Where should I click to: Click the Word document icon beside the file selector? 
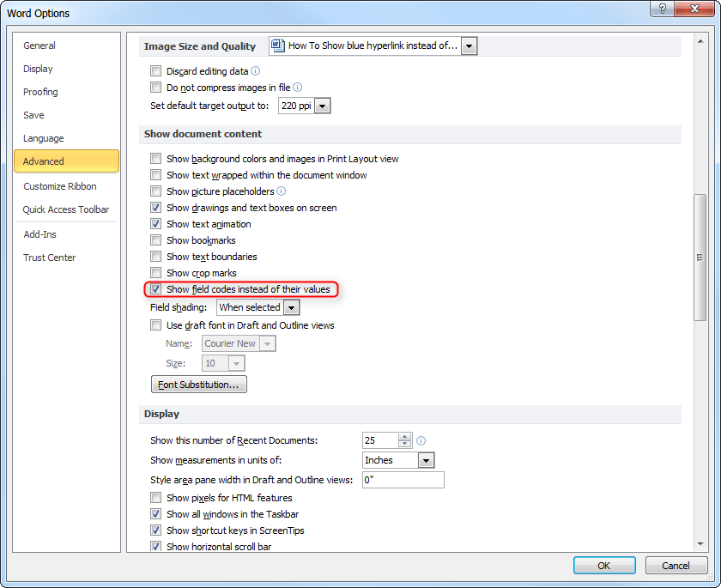[277, 45]
